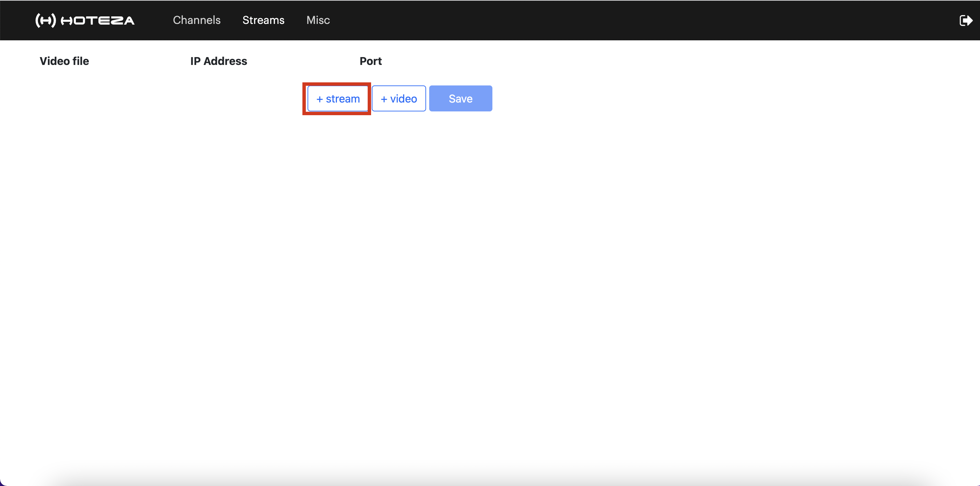The height and width of the screenshot is (486, 980).
Task: Click the Hoteza (H) logo emblem
Action: click(46, 21)
